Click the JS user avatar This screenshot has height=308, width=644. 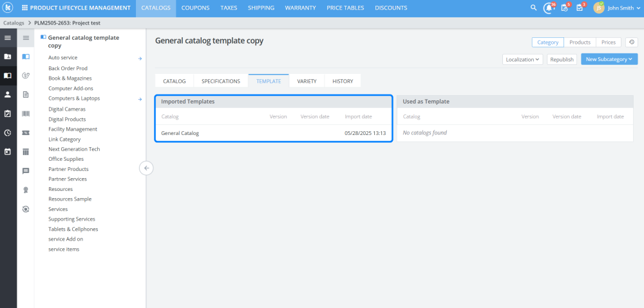599,8
